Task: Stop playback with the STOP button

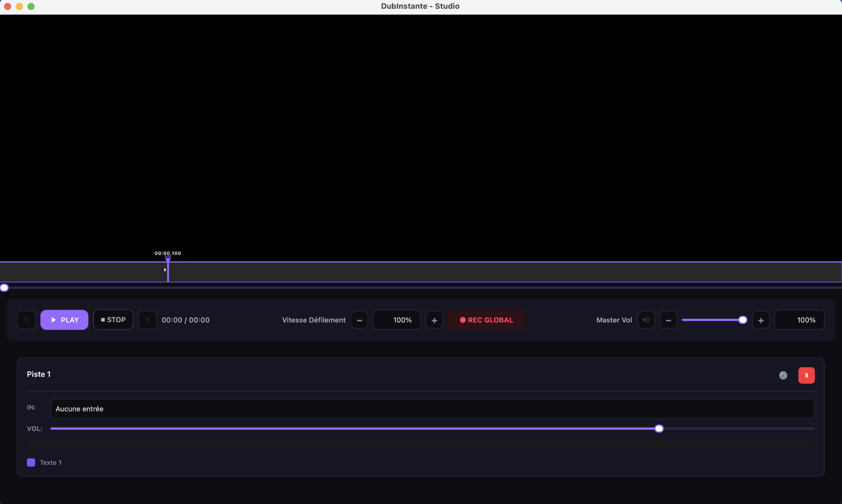Action: tap(113, 320)
